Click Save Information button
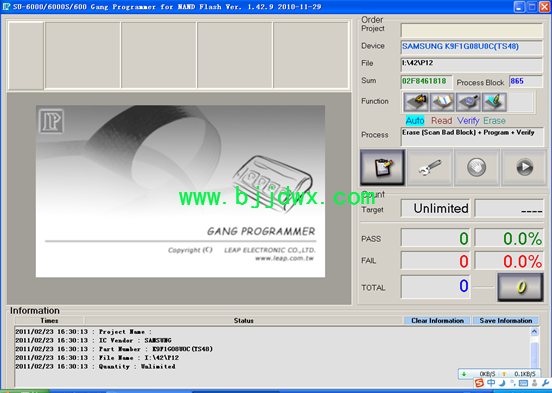This screenshot has width=552, height=393. [506, 320]
